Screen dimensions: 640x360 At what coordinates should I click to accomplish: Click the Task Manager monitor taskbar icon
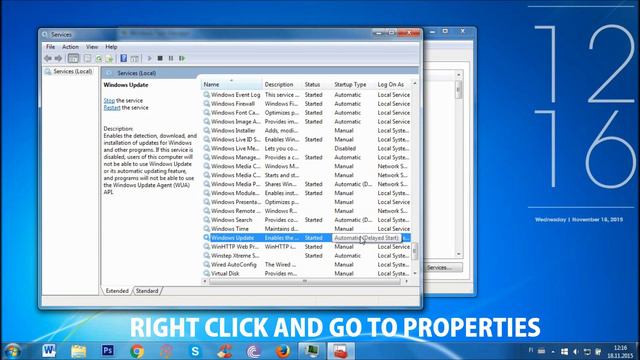coord(312,351)
